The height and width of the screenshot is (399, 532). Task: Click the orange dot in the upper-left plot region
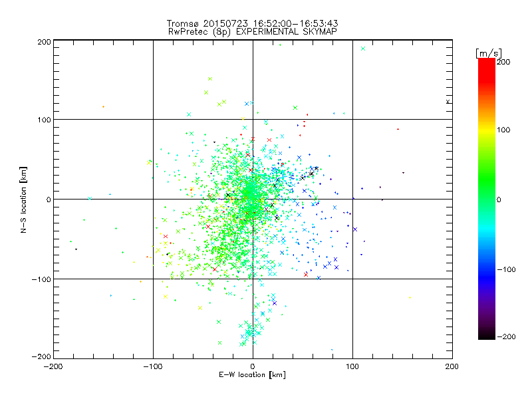click(x=104, y=107)
